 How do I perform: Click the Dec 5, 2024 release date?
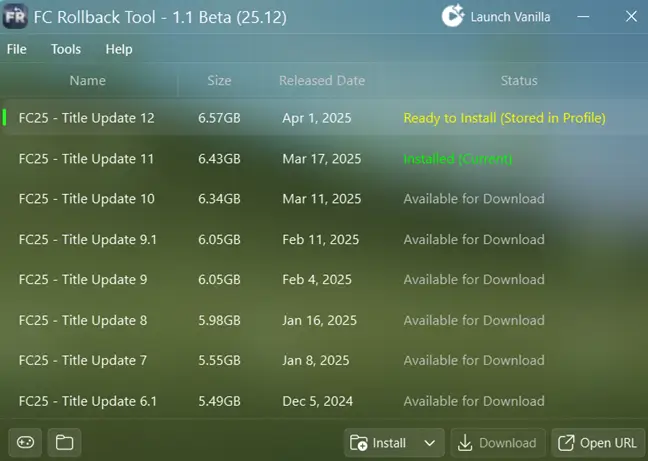pos(317,401)
